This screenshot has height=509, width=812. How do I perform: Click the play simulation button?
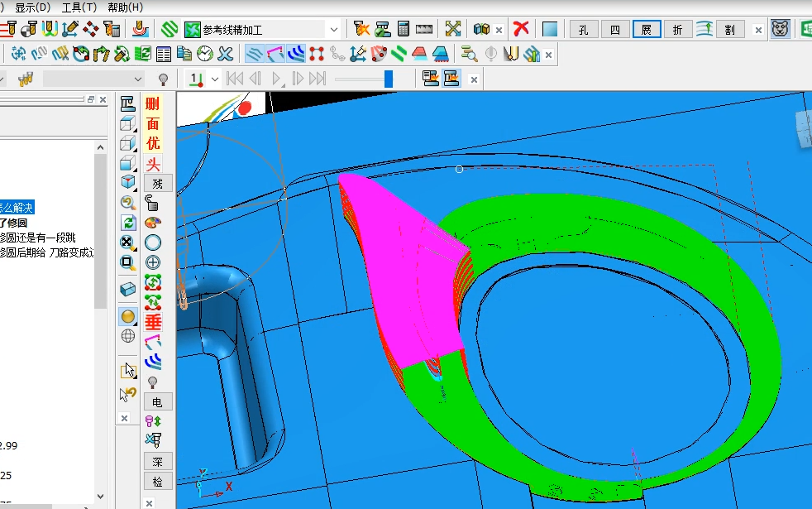(276, 79)
